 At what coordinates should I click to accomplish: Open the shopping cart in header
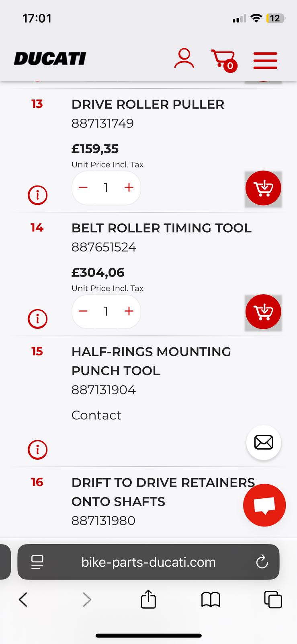[x=224, y=60]
